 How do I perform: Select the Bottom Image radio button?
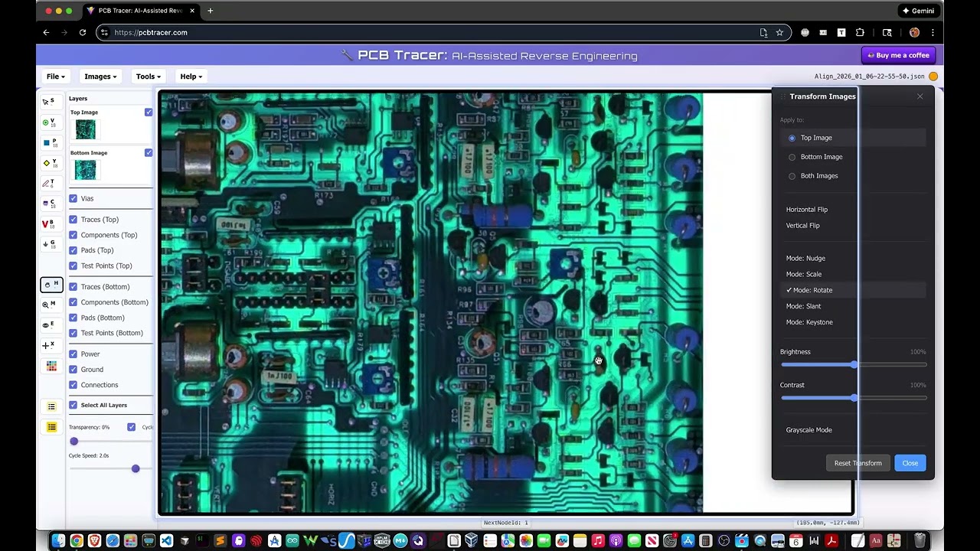pos(792,157)
